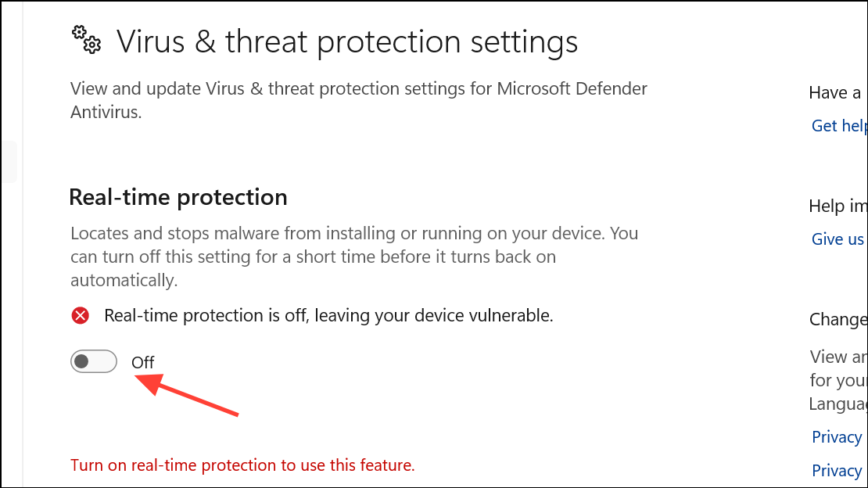Click the Real-time protection section heading
The height and width of the screenshot is (488, 868).
[x=178, y=197]
